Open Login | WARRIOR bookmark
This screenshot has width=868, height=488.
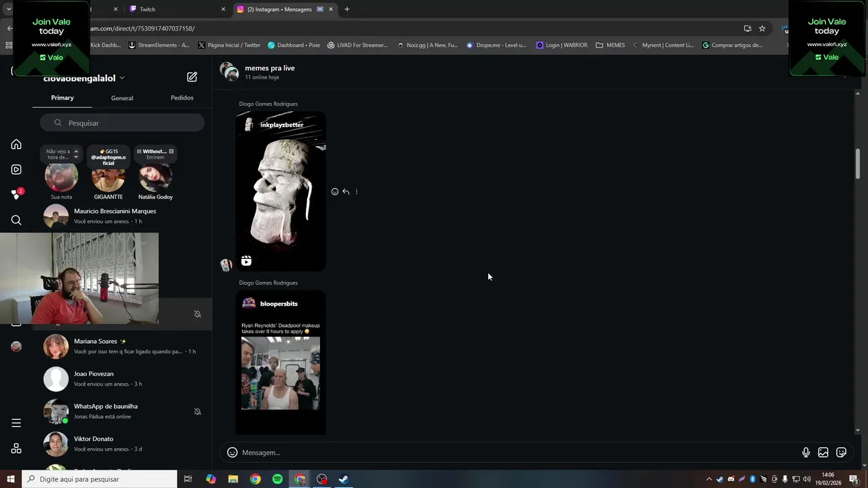561,45
